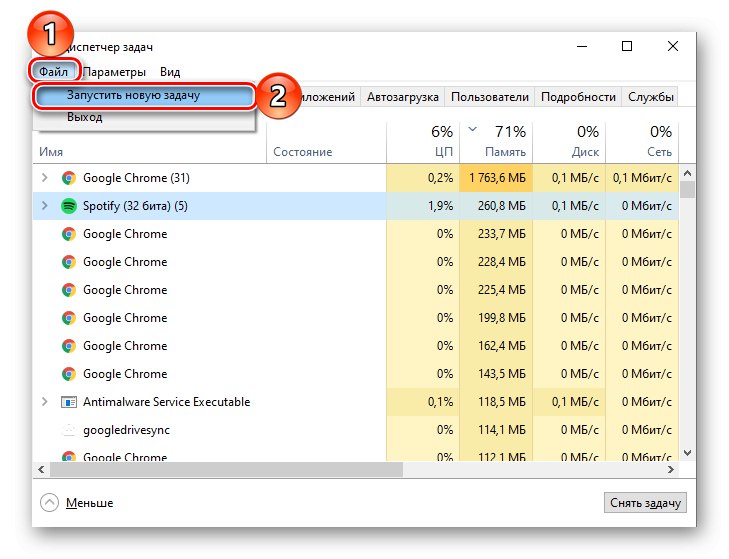Click the Google Chrome (31) group icon
Screen dimensions: 729x559
coord(69,178)
